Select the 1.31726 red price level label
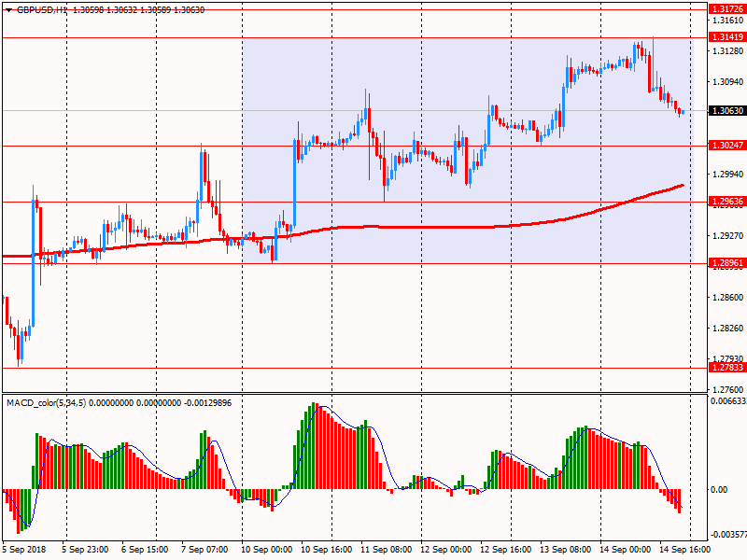 727,9
